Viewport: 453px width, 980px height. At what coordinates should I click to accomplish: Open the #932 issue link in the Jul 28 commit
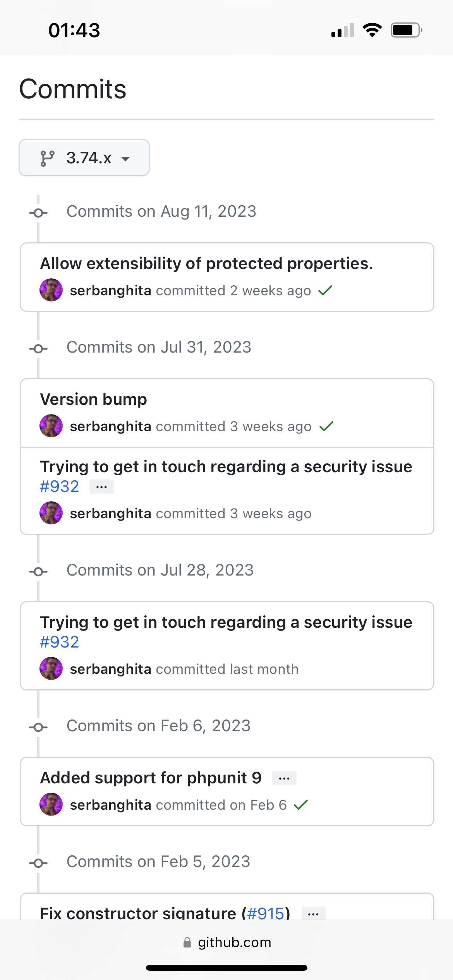pos(60,642)
